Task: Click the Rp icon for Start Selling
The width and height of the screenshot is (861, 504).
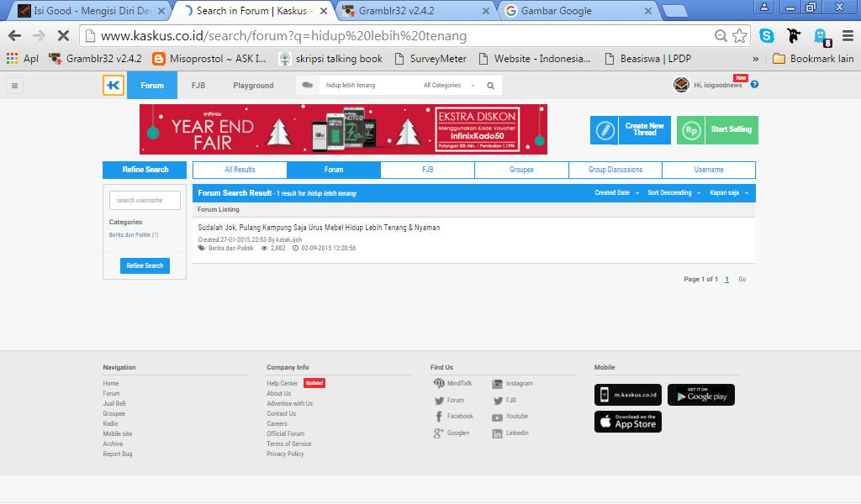Action: pos(691,130)
